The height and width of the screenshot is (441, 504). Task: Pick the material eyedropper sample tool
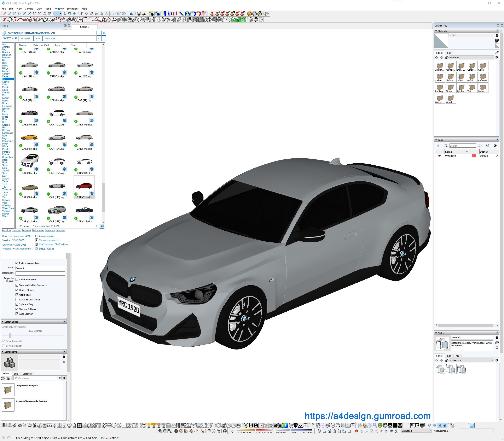(x=497, y=52)
